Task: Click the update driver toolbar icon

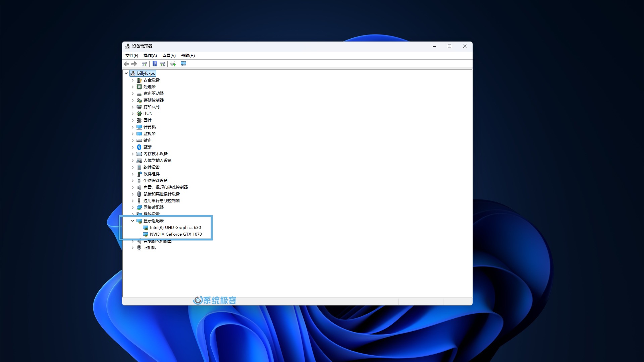Action: [x=172, y=64]
